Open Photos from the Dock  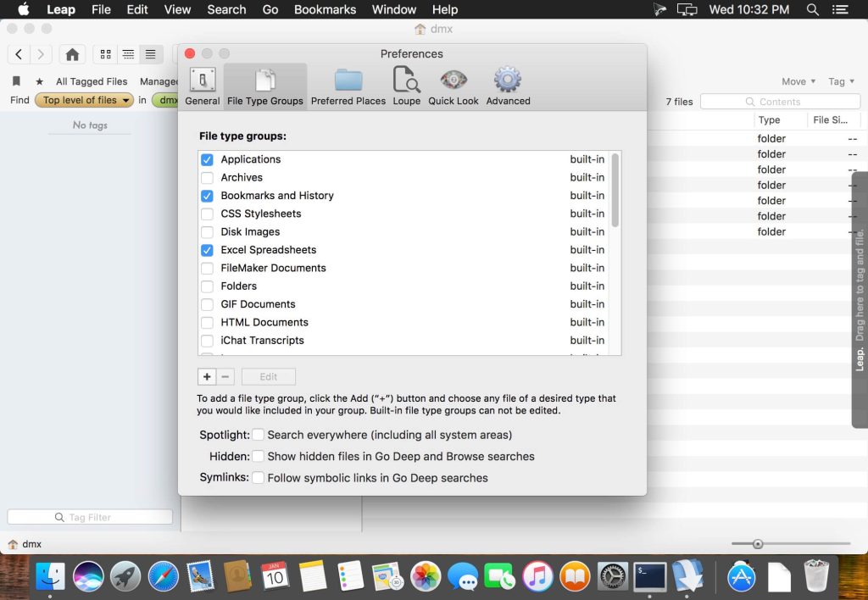[x=426, y=576]
